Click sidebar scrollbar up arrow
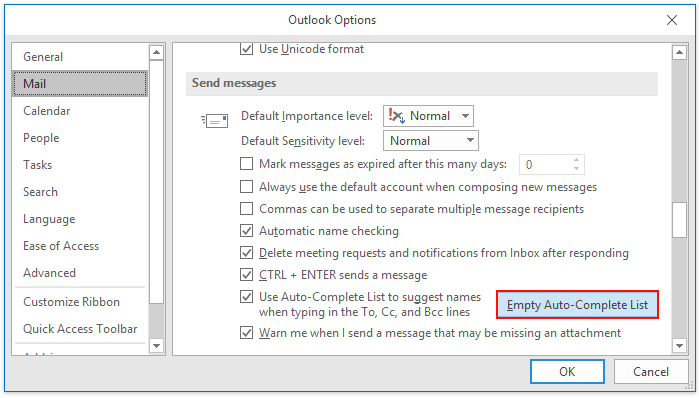 pyautogui.click(x=156, y=53)
